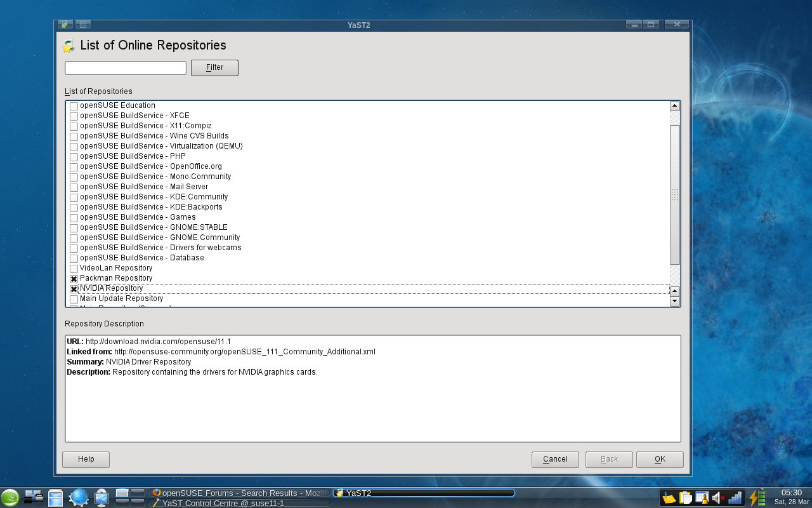Check the GNOME:Community repository box
812x508 pixels.
(x=74, y=238)
